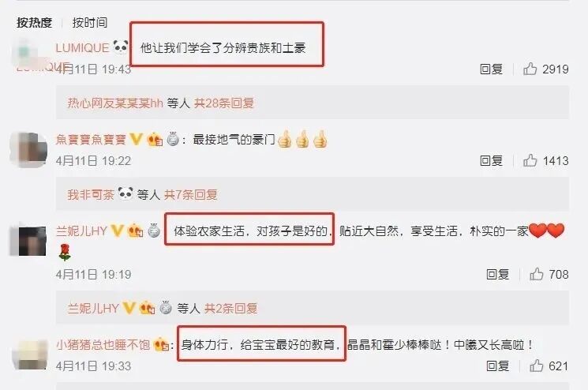
Task: Click the V badge beside 兰妮儿HY comment
Action: 118,231
